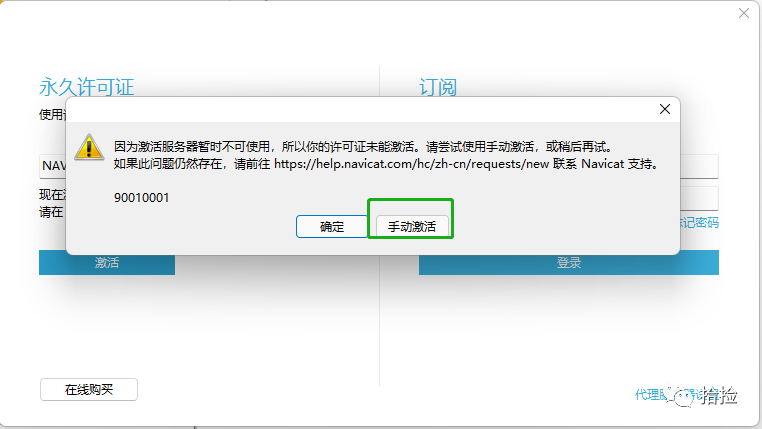This screenshot has width=762, height=429.
Task: Click the warning triangle icon in the dialog
Action: click(89, 147)
